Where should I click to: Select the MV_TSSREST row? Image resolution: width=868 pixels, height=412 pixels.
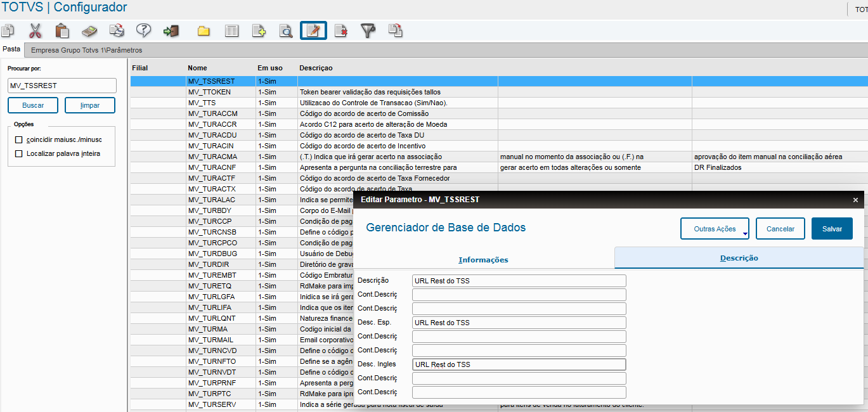tap(499, 81)
